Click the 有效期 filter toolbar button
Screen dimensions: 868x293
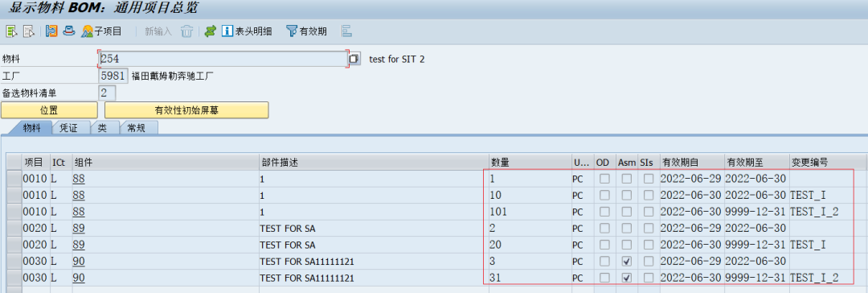(x=307, y=31)
